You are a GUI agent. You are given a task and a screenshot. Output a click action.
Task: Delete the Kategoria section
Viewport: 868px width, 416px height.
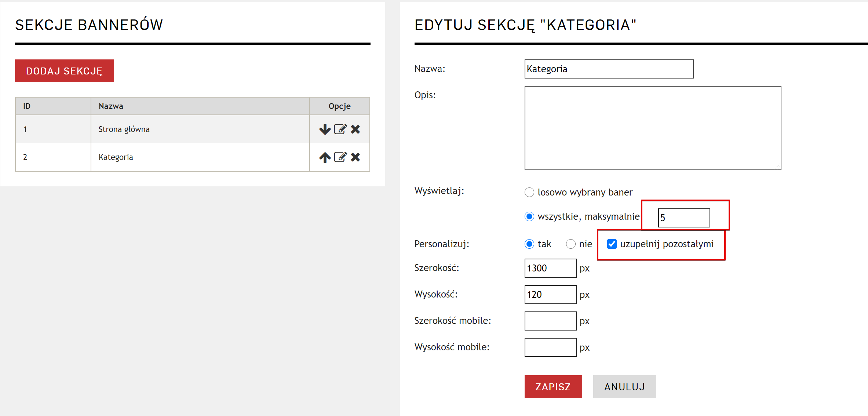355,157
